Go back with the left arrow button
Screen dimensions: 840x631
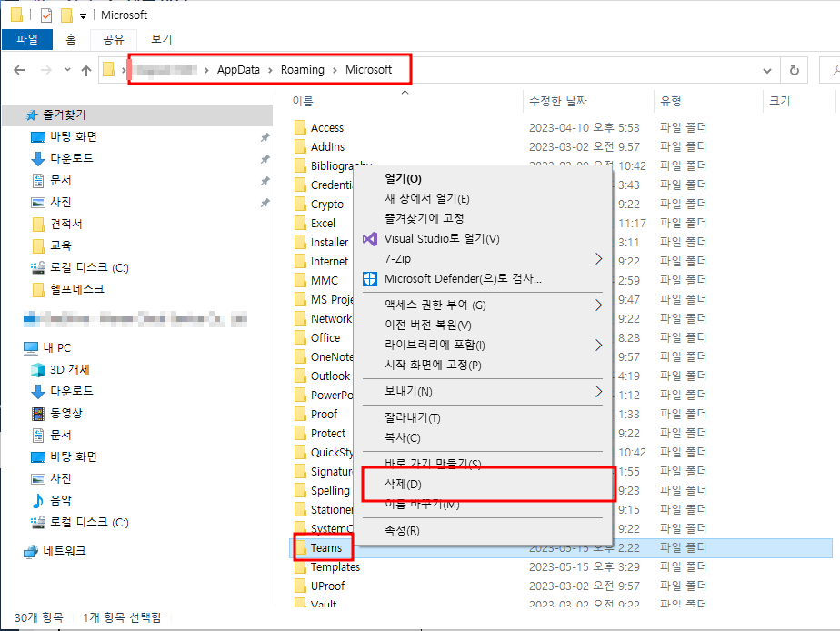19,70
